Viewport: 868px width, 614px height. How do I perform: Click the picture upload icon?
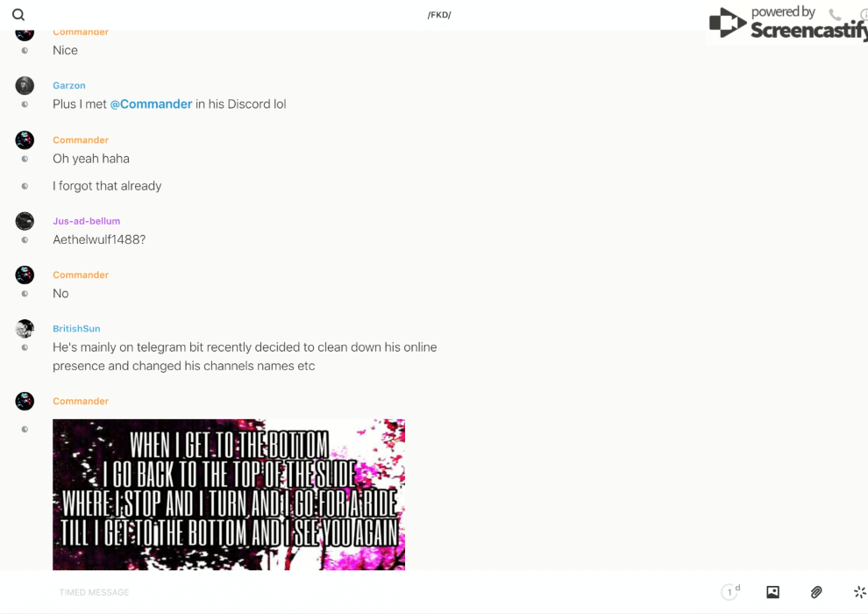pyautogui.click(x=772, y=592)
